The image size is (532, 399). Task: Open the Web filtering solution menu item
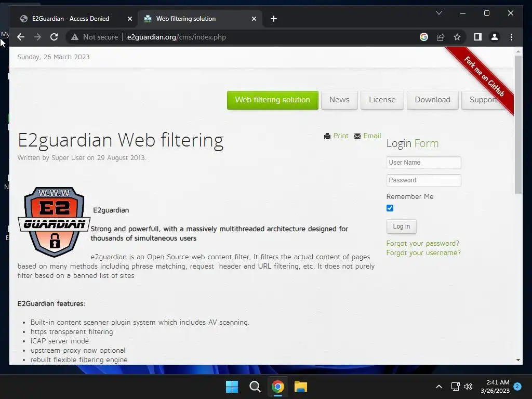272,100
